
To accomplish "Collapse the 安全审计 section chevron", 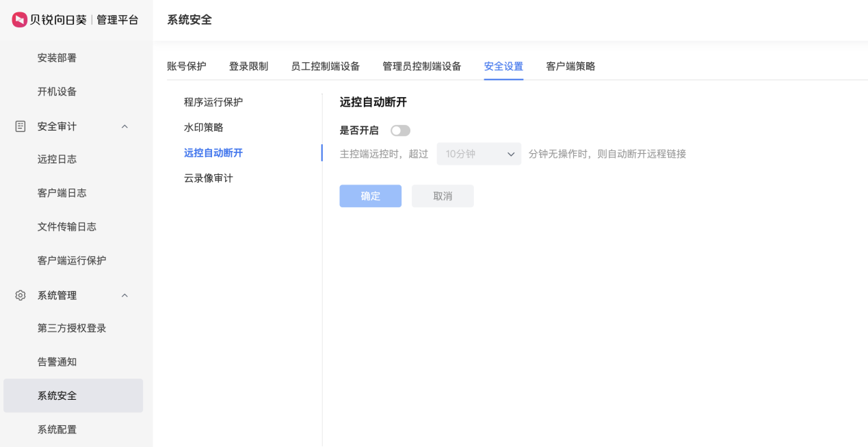I will pyautogui.click(x=124, y=126).
